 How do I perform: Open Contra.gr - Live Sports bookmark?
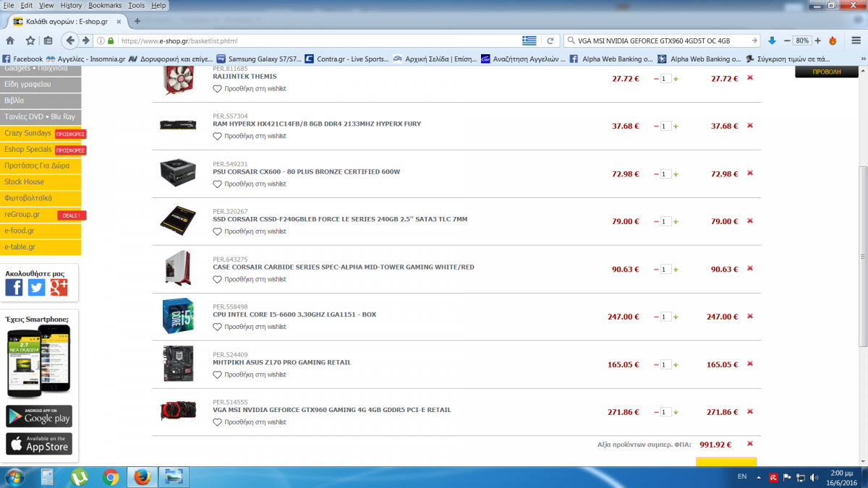pyautogui.click(x=346, y=59)
